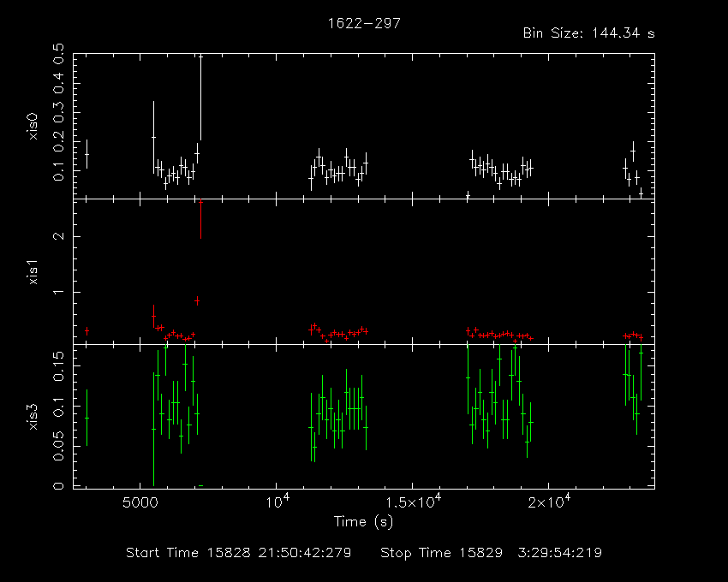Screen dimensions: 728x582
Task: Click the xis3 y-axis label
Action: [x=33, y=417]
